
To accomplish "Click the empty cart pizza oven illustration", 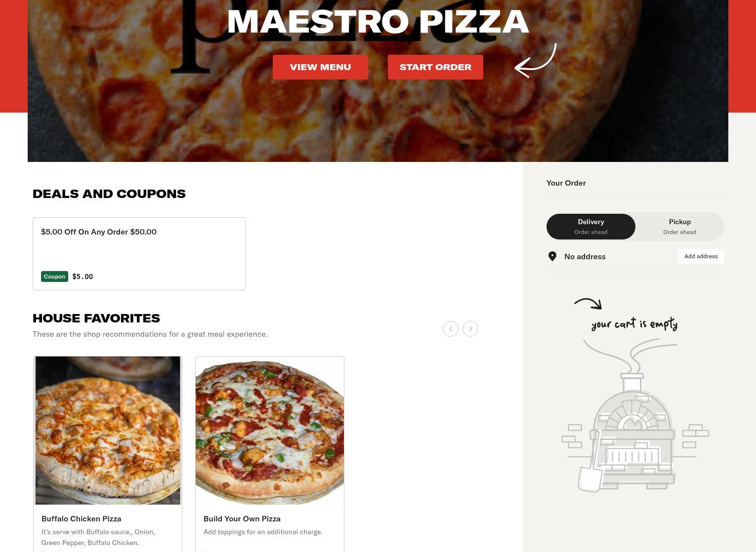I will 635,425.
